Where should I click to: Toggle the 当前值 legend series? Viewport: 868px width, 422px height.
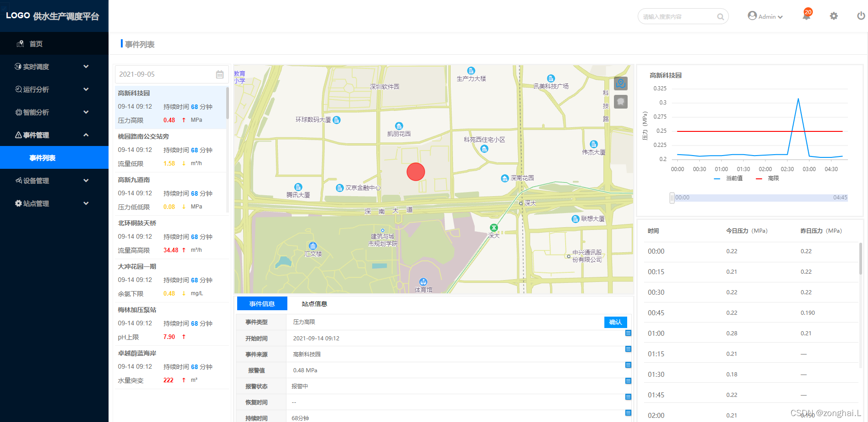[728, 178]
